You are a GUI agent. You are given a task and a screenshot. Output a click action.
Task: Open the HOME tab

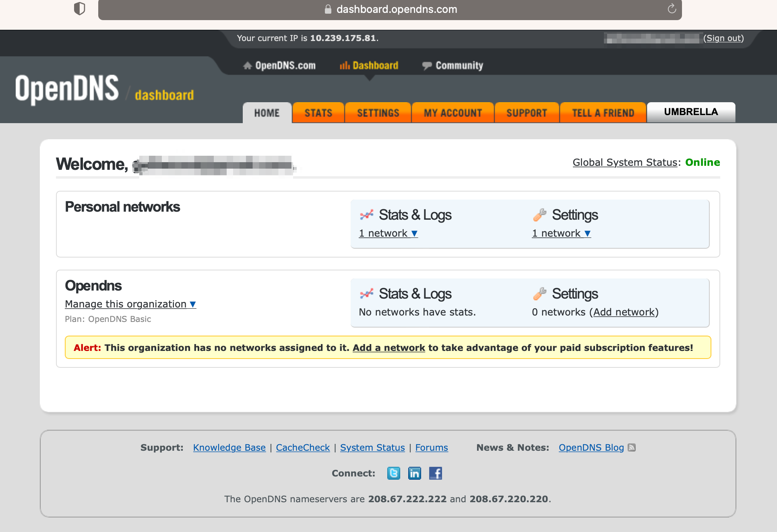pyautogui.click(x=267, y=113)
